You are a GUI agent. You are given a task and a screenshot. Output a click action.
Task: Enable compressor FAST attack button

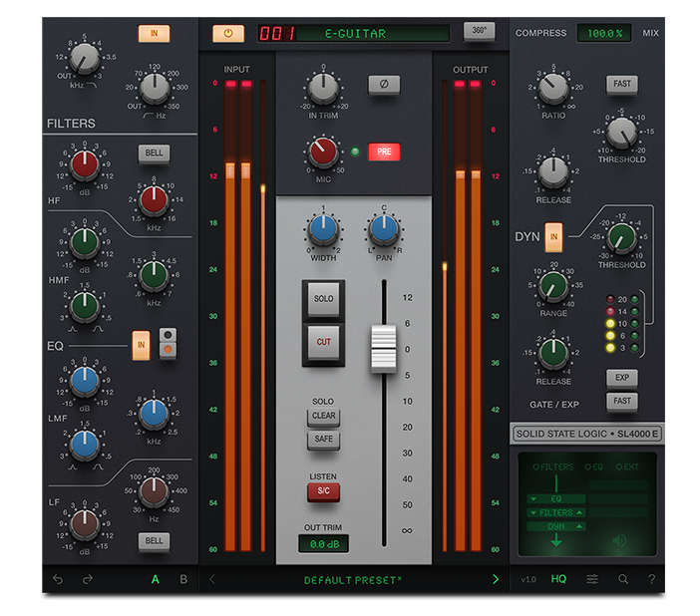(x=622, y=84)
